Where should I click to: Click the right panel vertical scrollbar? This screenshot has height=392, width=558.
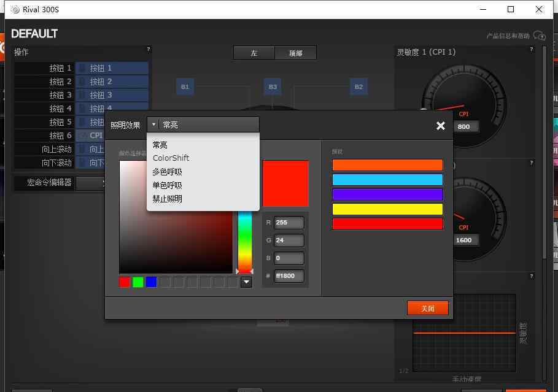544,153
